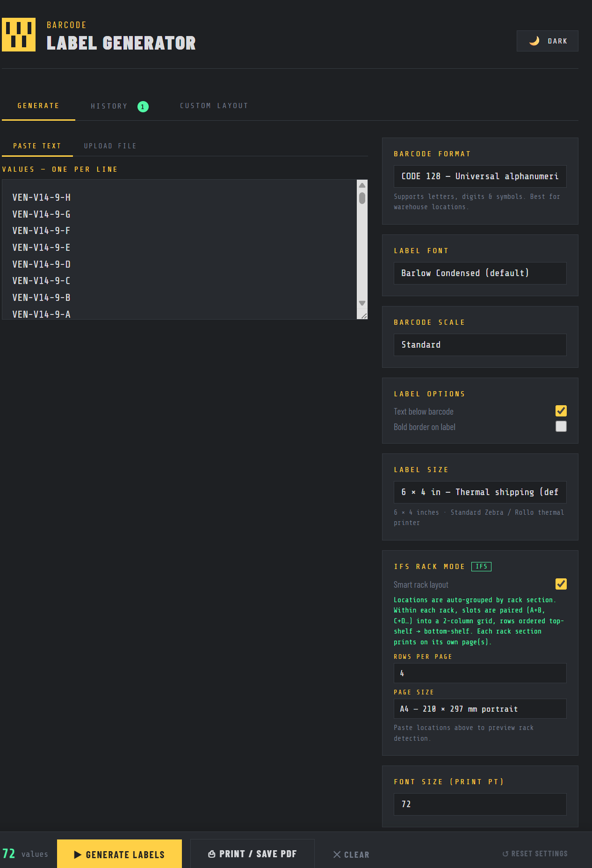Click the line VEN-V14-9-C

click(42, 281)
